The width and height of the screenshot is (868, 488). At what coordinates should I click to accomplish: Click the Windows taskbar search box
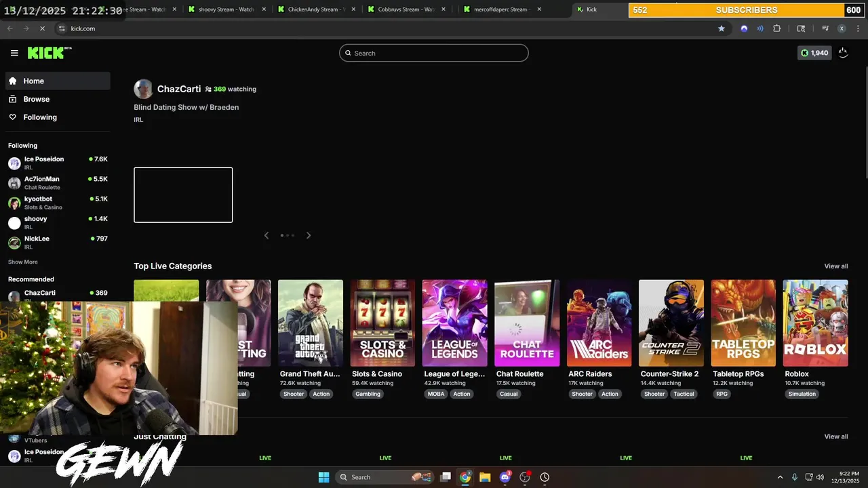(384, 477)
